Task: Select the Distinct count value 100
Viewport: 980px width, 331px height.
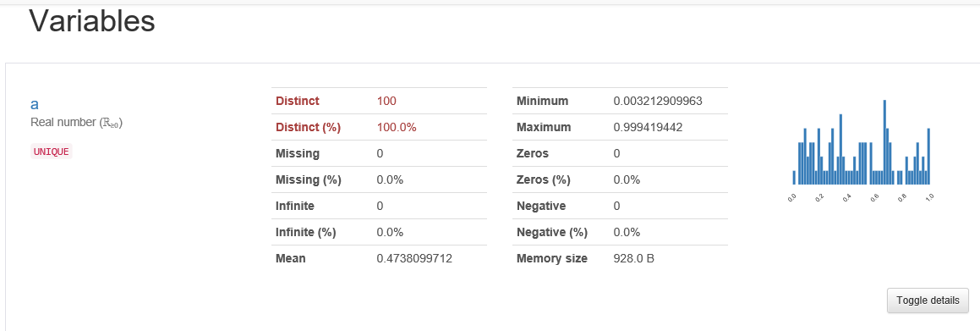Action: [x=387, y=101]
